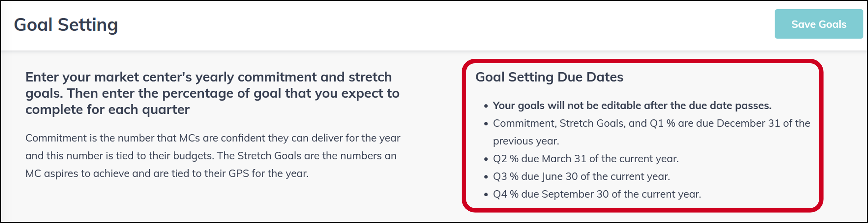Image resolution: width=868 pixels, height=223 pixels.
Task: Click the bullet dot before the bold notice
Action: [485, 106]
